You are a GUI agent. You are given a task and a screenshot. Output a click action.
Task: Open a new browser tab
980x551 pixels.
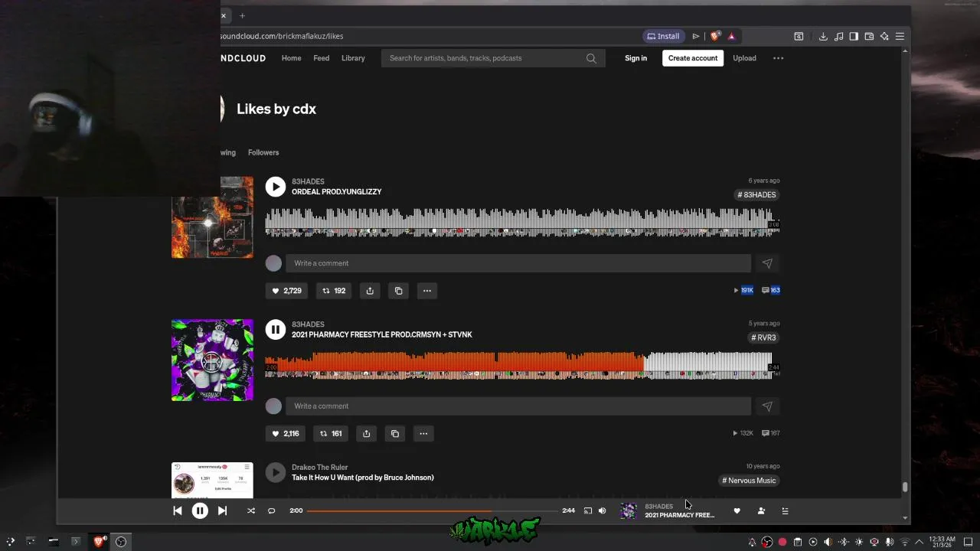242,15
